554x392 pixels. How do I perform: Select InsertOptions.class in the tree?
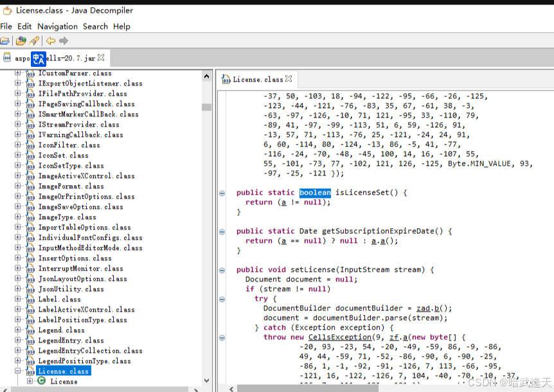point(75,258)
